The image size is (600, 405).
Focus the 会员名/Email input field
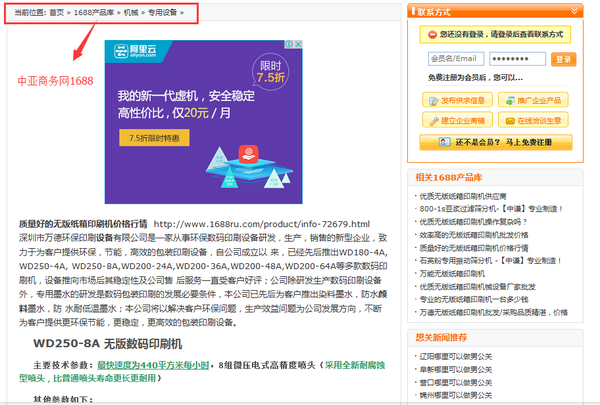[x=456, y=59]
